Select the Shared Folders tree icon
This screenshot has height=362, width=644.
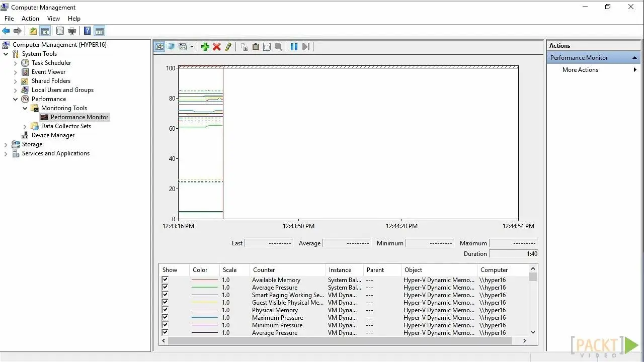coord(25,81)
